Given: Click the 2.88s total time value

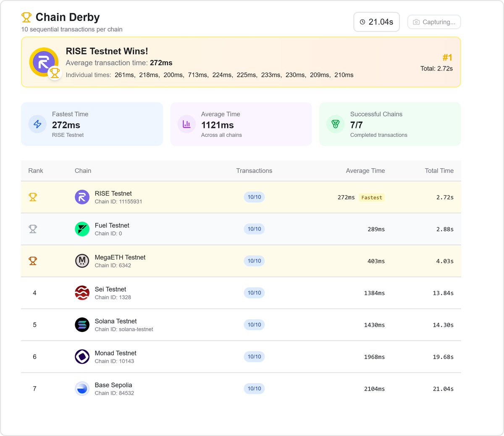Looking at the screenshot, I should (x=445, y=229).
